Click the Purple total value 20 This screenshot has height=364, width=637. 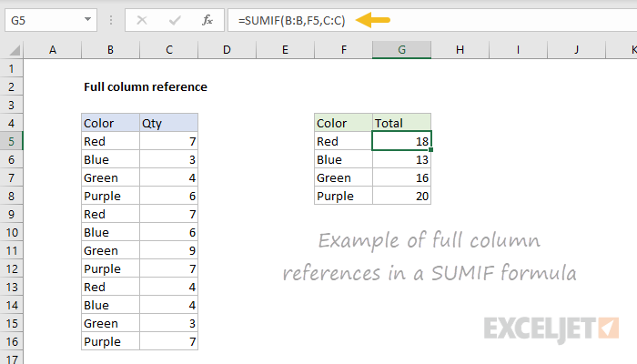pyautogui.click(x=401, y=196)
